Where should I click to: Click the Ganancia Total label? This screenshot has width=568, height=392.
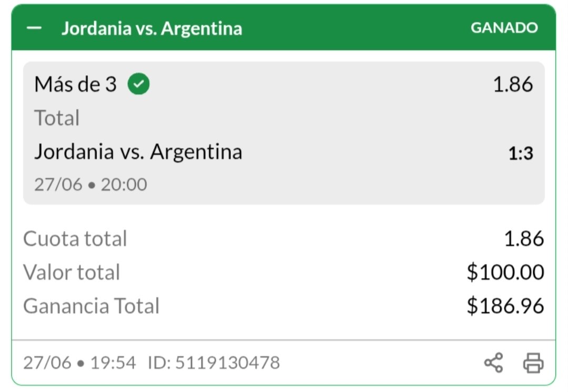pos(92,306)
